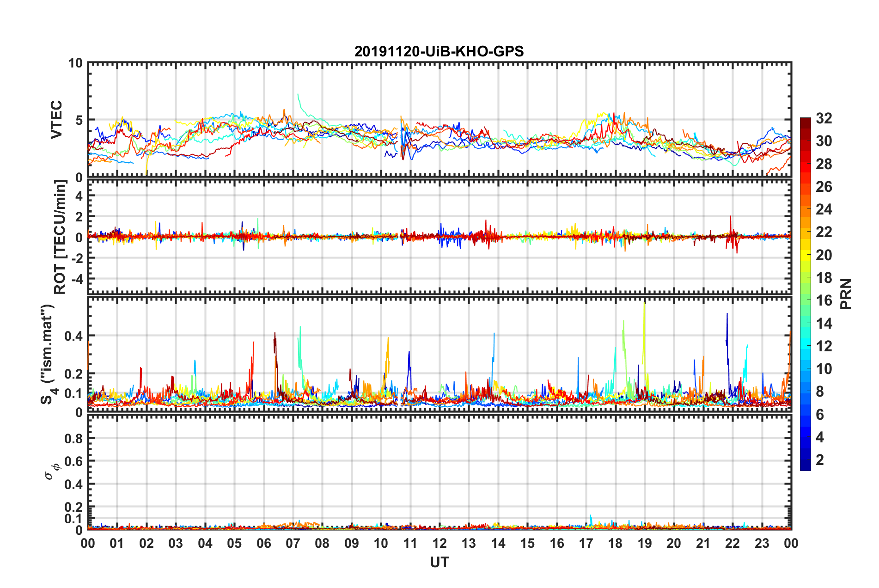Click colorbar tick label 30

coord(824,141)
